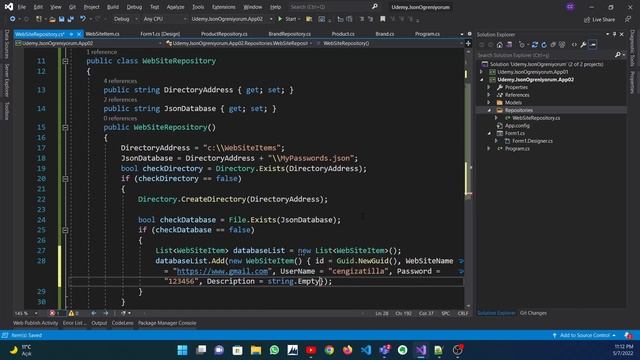Collapse the WebSiteRepository() constructor outline
The width and height of the screenshot is (640, 360).
click(x=65, y=127)
